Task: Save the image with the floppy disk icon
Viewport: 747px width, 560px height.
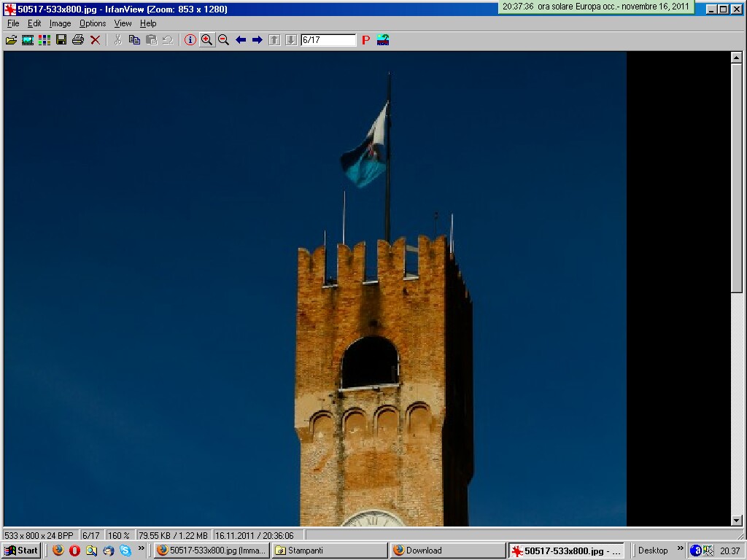Action: pos(61,40)
